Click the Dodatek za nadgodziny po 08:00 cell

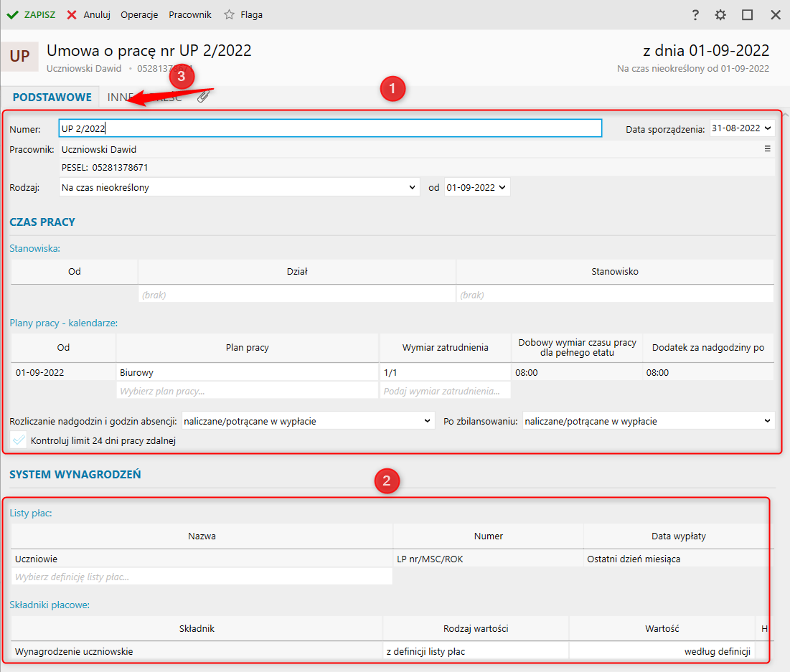click(x=708, y=372)
